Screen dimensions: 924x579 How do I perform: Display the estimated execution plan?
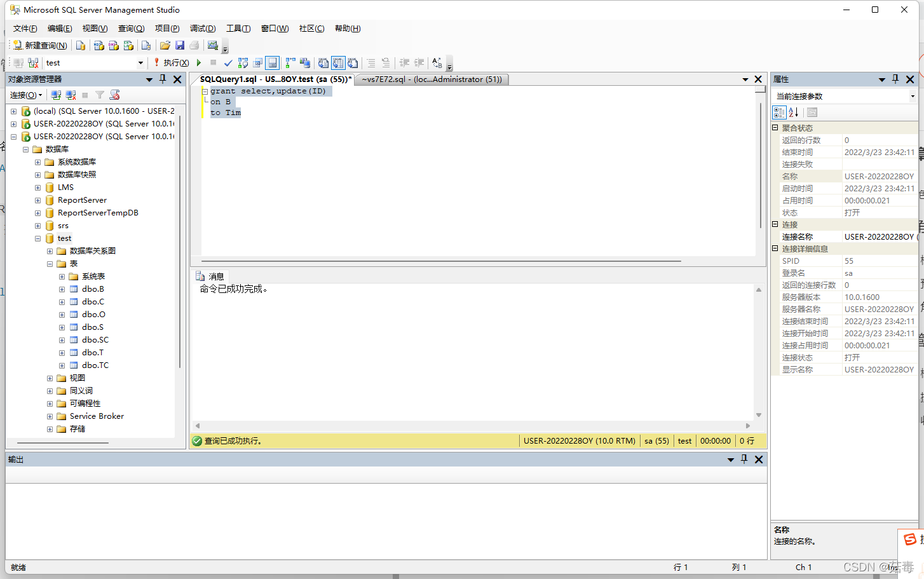pos(243,63)
